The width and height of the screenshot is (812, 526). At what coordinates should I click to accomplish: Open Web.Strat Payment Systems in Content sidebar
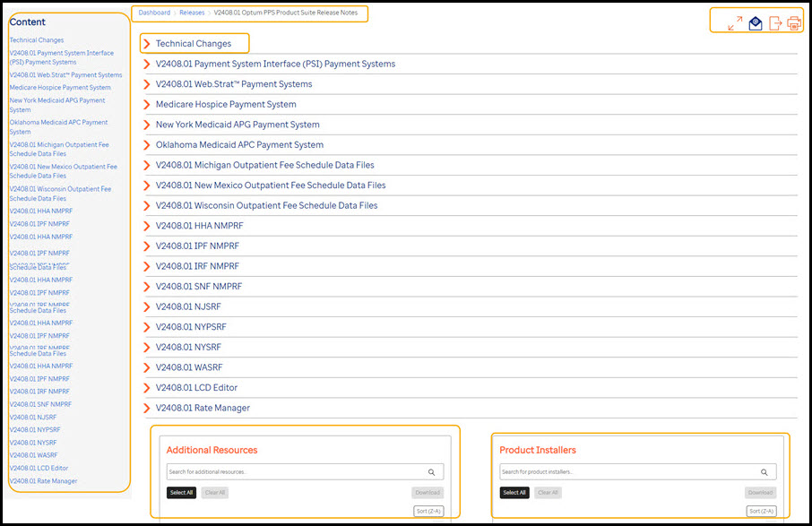click(65, 75)
